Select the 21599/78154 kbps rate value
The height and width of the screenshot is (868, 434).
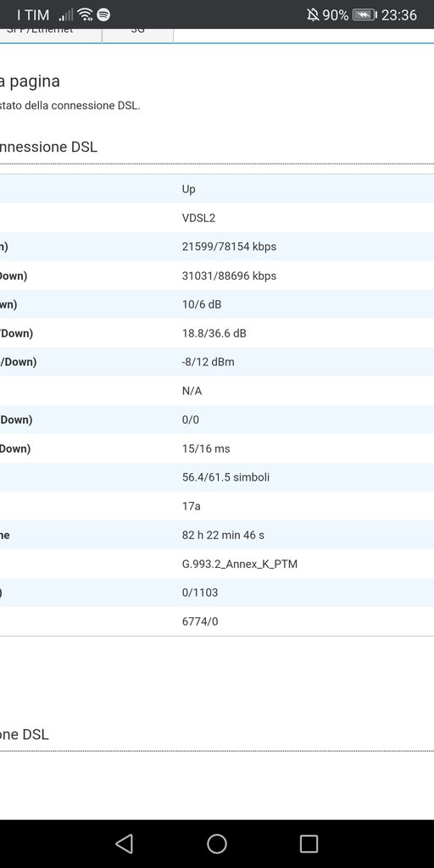pyautogui.click(x=229, y=247)
